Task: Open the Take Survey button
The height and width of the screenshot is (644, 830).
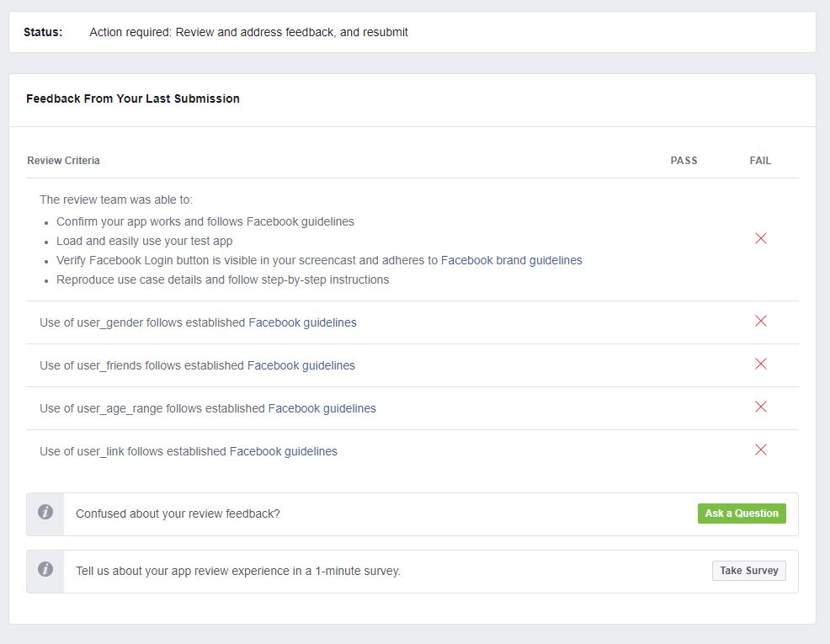Action: coord(748,571)
